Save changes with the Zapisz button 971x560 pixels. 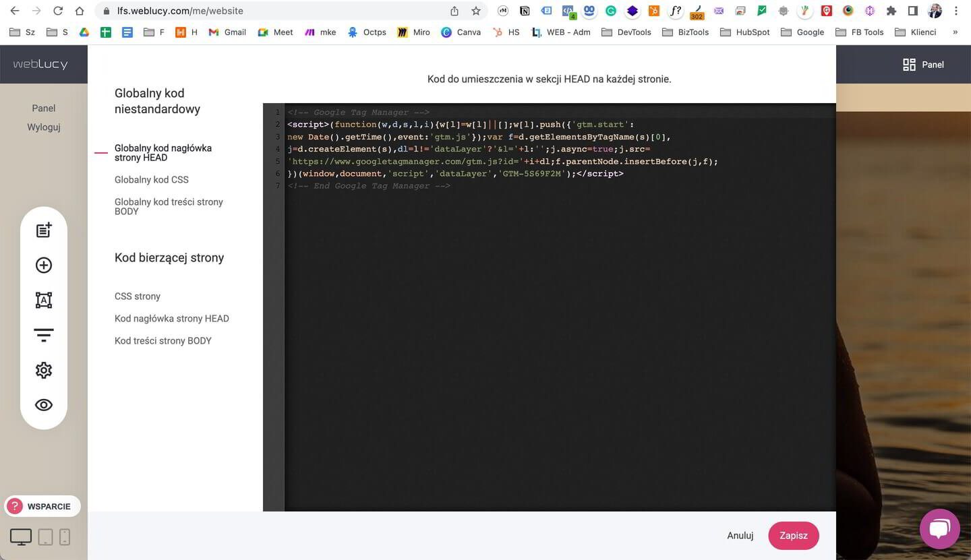pos(793,535)
